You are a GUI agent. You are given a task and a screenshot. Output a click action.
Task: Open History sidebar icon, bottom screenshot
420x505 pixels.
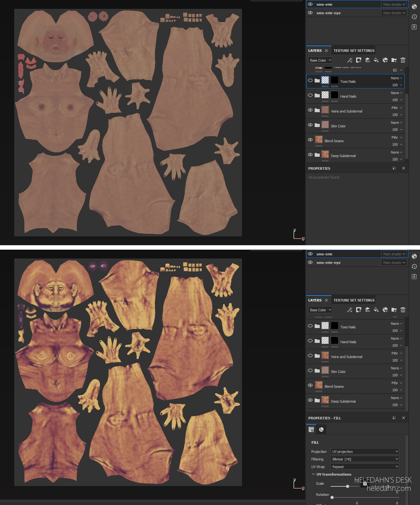tap(414, 266)
